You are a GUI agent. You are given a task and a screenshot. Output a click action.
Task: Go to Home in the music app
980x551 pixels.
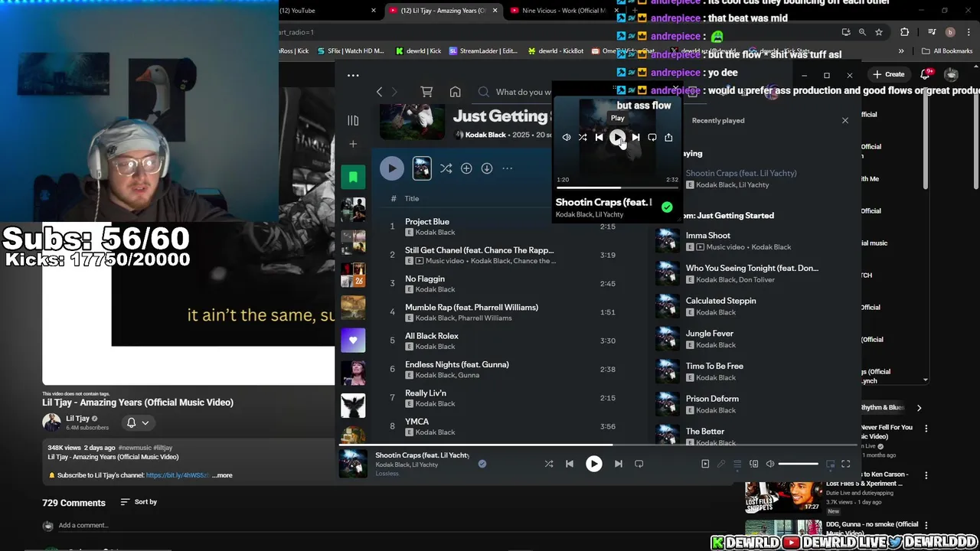point(455,92)
